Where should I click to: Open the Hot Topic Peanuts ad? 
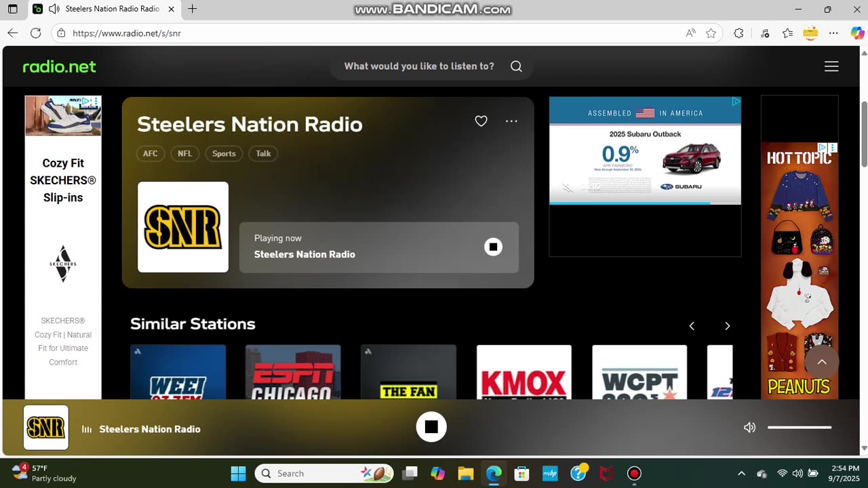coord(800,270)
